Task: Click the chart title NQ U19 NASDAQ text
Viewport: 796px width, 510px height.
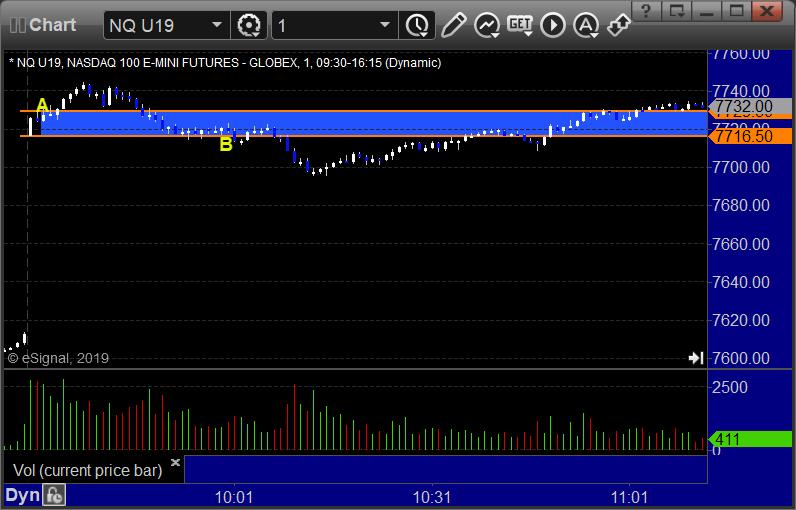Action: coord(225,63)
